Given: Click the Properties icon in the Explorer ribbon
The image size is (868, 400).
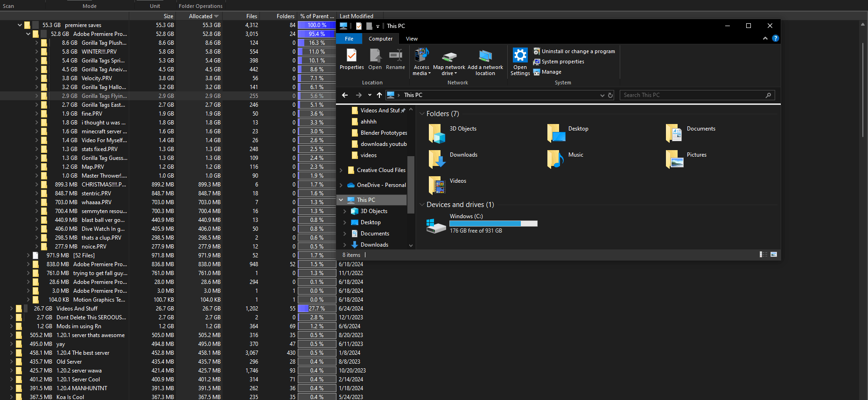Looking at the screenshot, I should click(x=351, y=55).
